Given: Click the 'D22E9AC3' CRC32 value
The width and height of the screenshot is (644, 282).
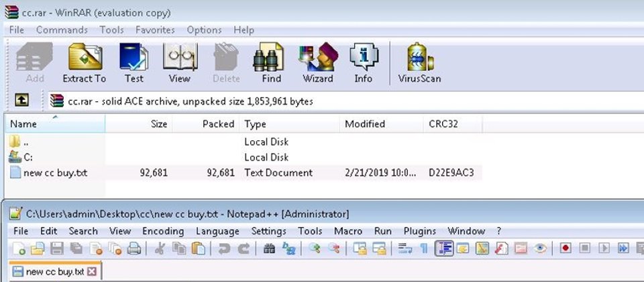Looking at the screenshot, I should (451, 173).
